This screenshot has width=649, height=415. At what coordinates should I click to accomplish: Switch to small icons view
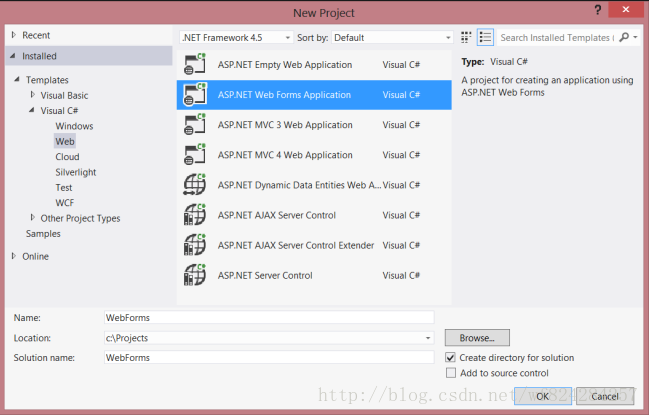coord(466,37)
